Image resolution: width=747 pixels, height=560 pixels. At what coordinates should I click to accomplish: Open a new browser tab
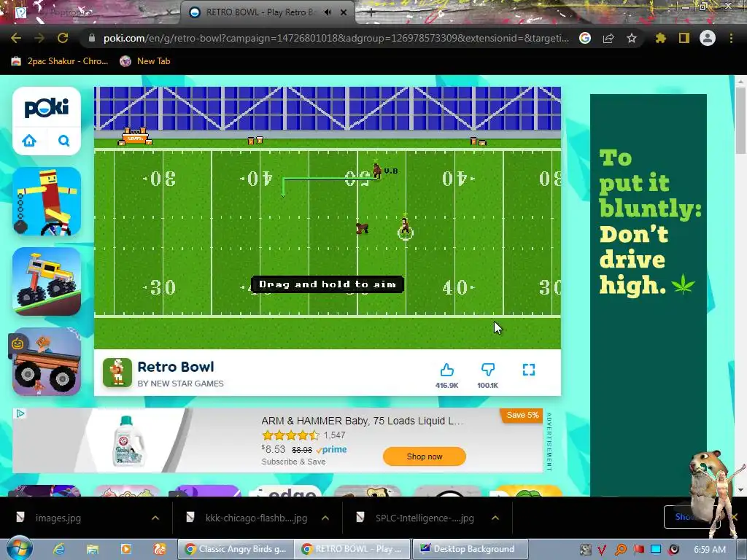[x=371, y=13]
